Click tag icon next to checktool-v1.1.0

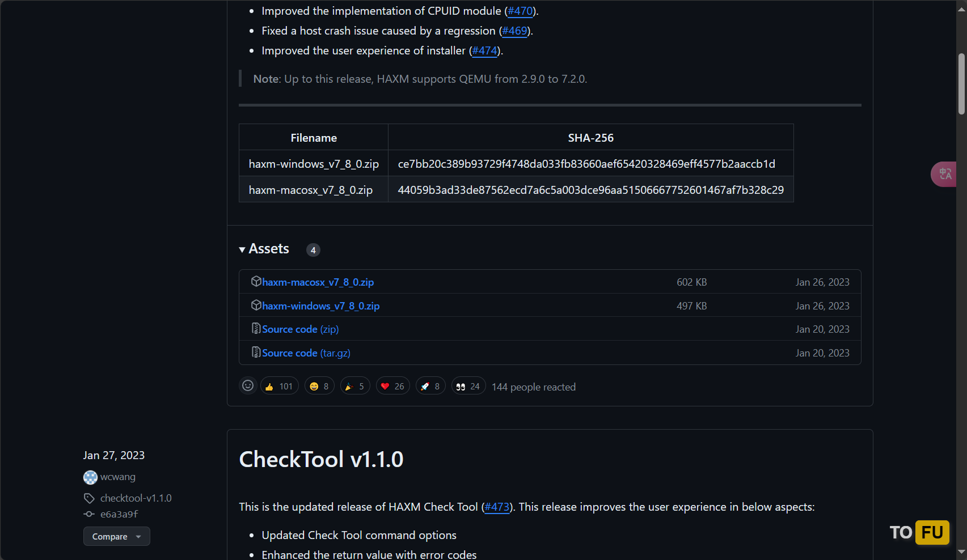pos(89,498)
